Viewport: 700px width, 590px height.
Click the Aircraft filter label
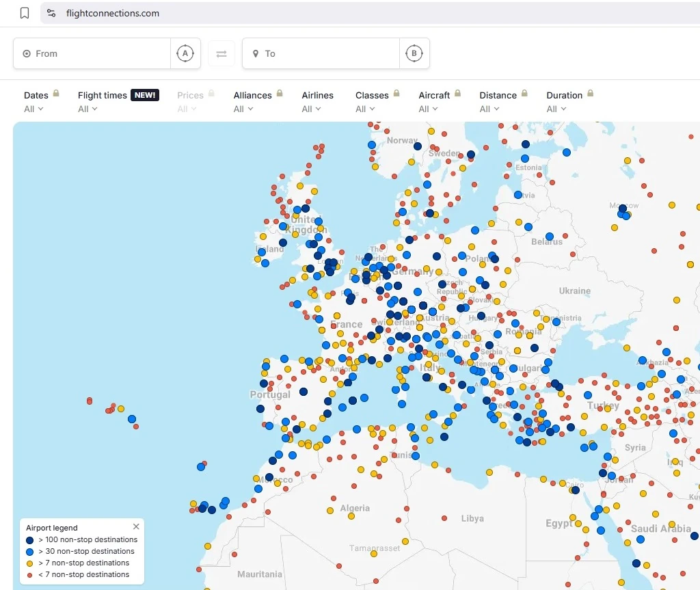[434, 95]
